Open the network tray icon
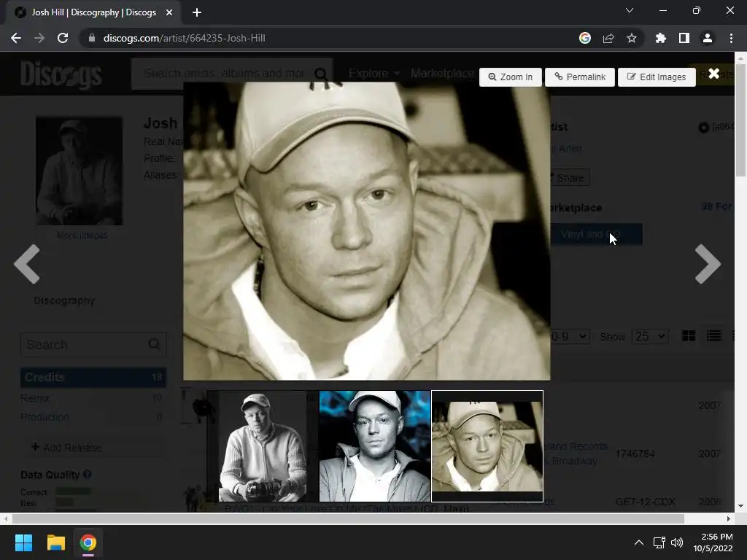The image size is (747, 560). click(x=659, y=542)
